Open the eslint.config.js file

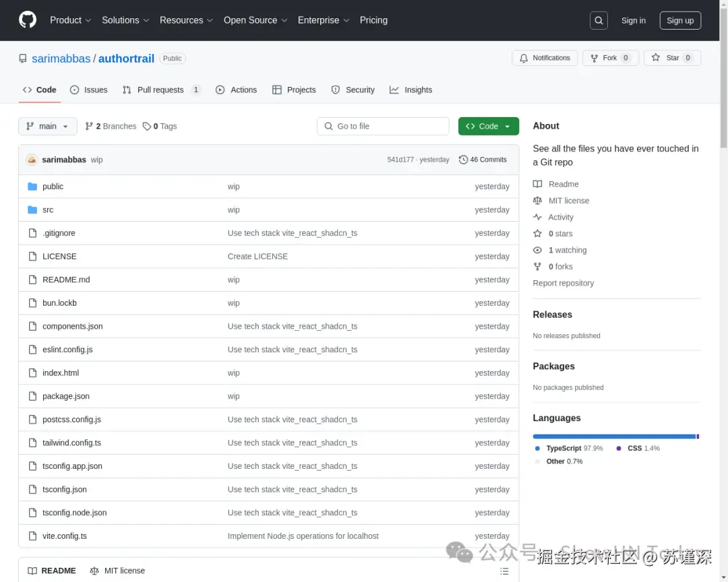(67, 350)
